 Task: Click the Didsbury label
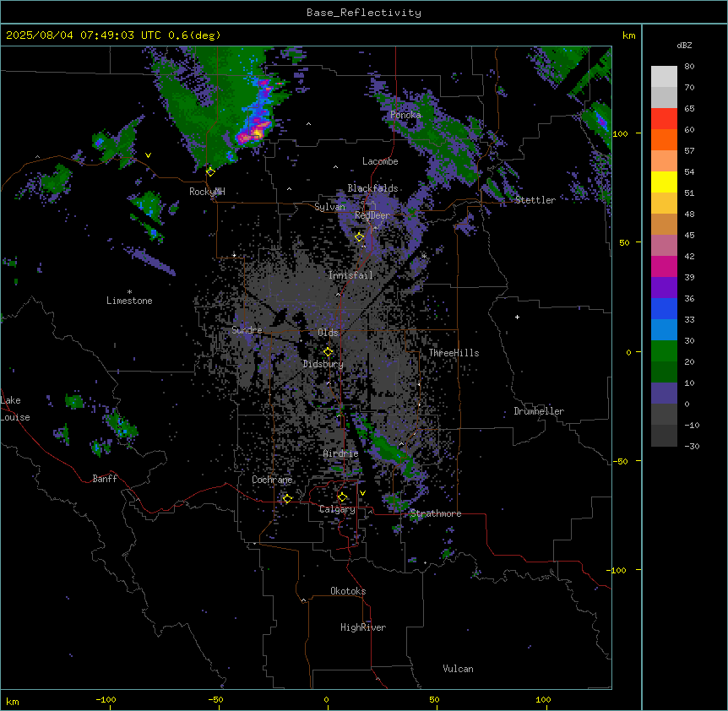(323, 364)
